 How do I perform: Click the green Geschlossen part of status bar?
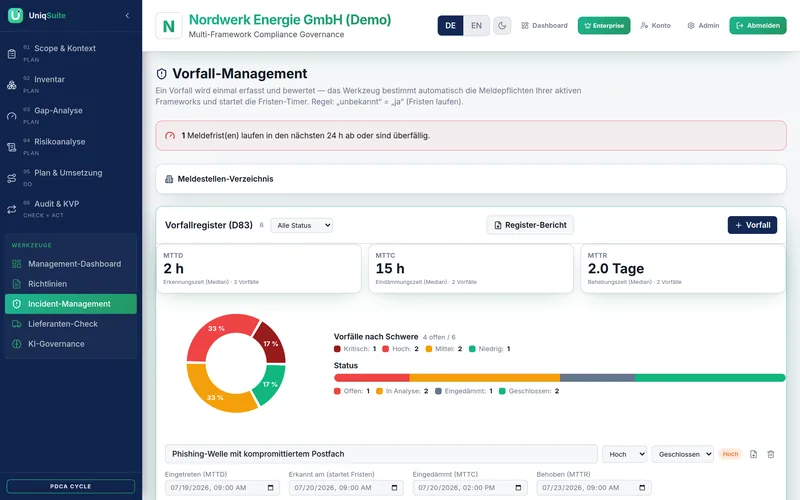point(710,378)
